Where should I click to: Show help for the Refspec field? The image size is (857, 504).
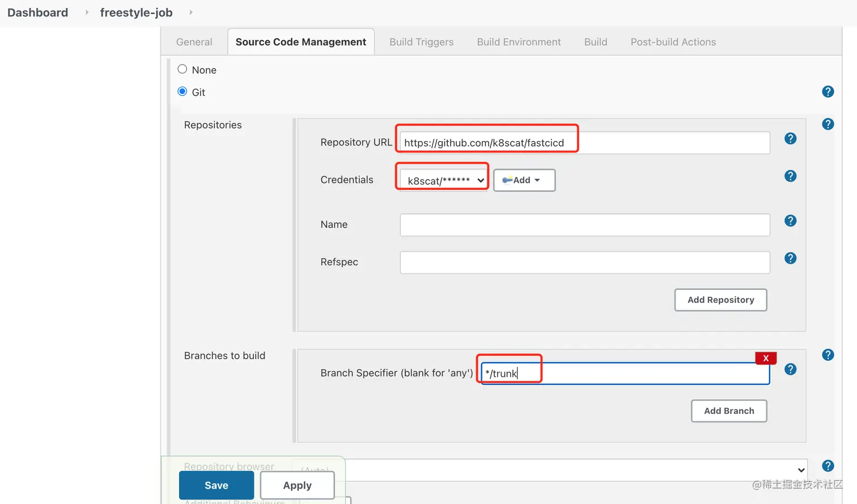pos(790,258)
